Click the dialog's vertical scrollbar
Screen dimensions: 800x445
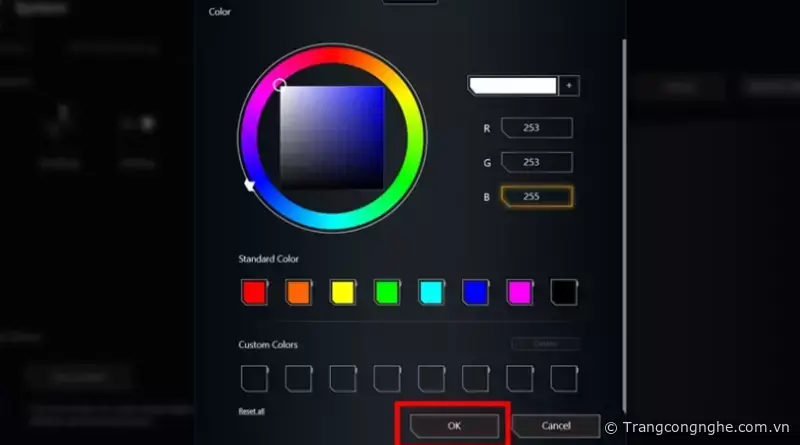coord(623,225)
